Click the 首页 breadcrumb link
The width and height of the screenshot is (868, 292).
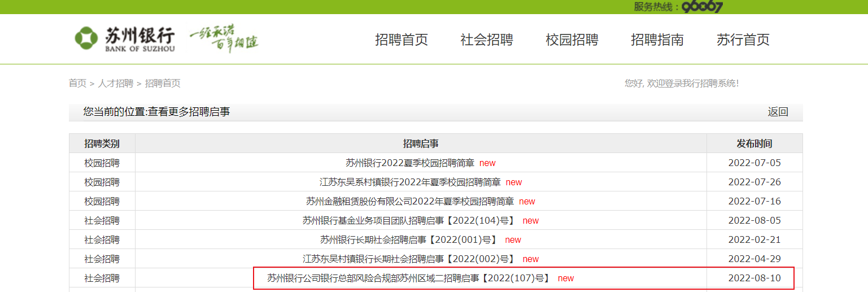click(77, 83)
